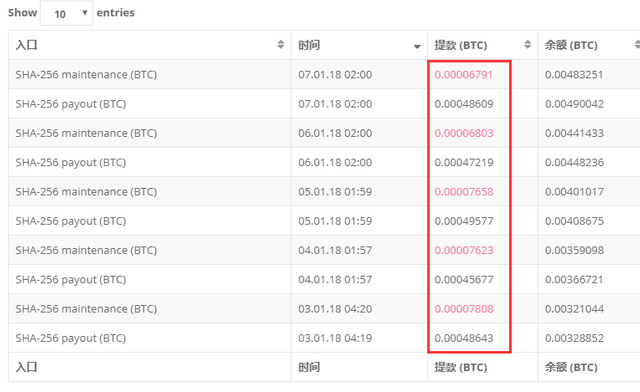Select the payout row dated 04.01.18 01:57
The height and width of the screenshot is (392, 640).
tap(324, 279)
